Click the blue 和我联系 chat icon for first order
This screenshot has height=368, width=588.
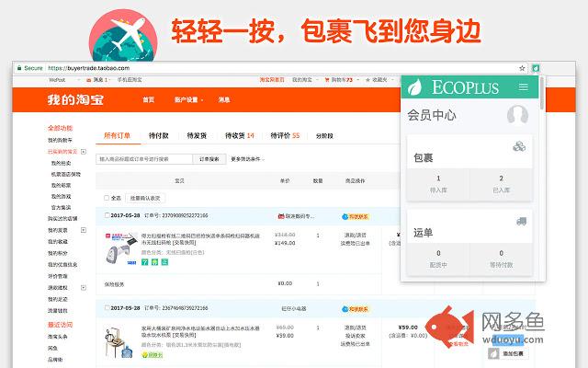[x=345, y=217]
